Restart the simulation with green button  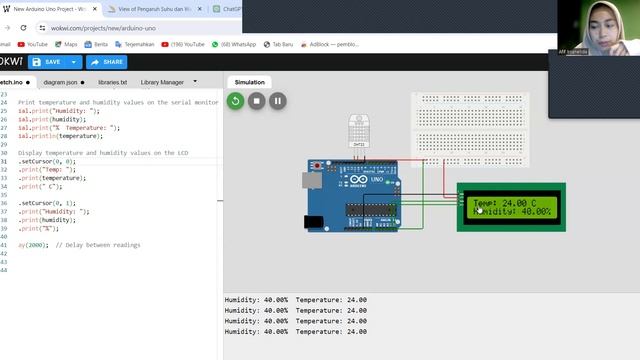tap(236, 101)
